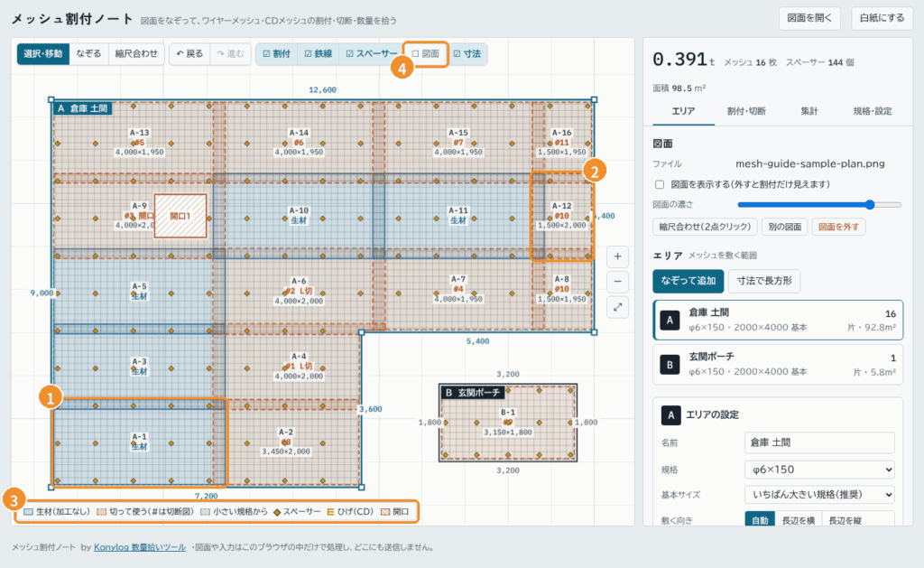Select mesh panel A-1 on the plan
The height and width of the screenshot is (568, 924).
click(139, 442)
